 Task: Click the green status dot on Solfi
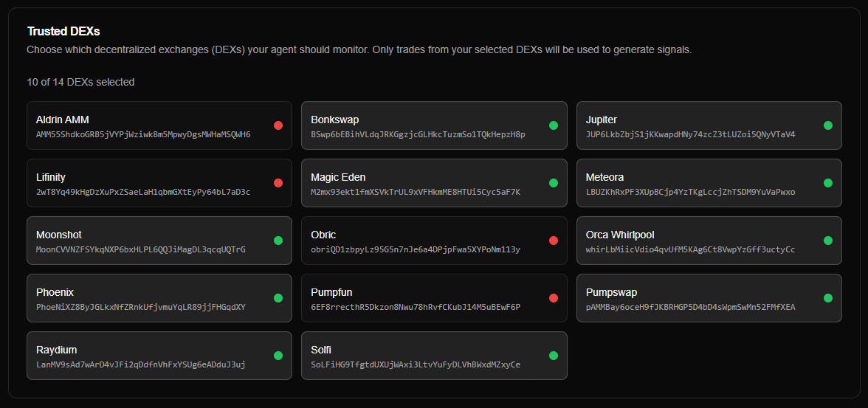pyautogui.click(x=553, y=356)
